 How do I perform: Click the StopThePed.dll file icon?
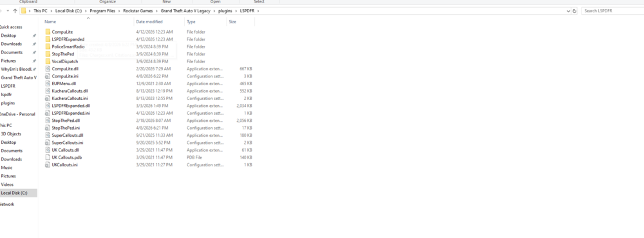[x=48, y=121]
